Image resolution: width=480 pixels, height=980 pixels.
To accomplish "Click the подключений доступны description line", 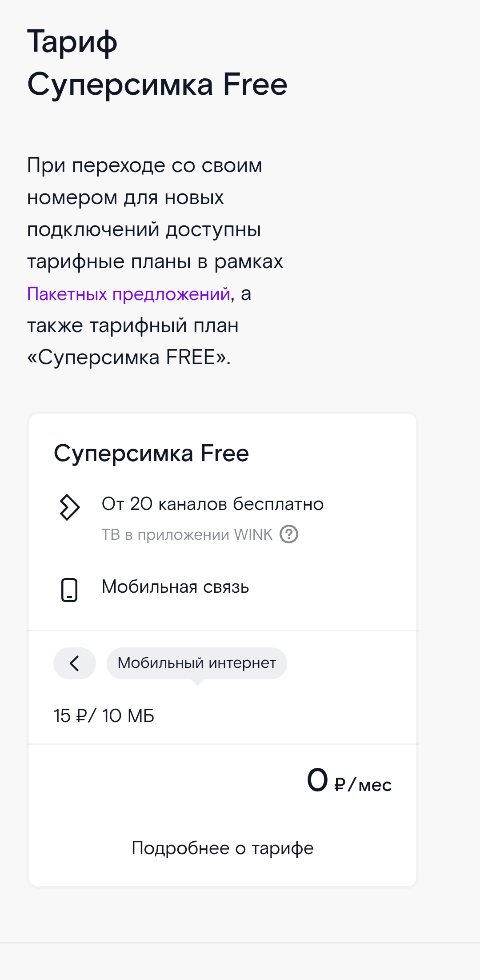I will coord(144,230).
